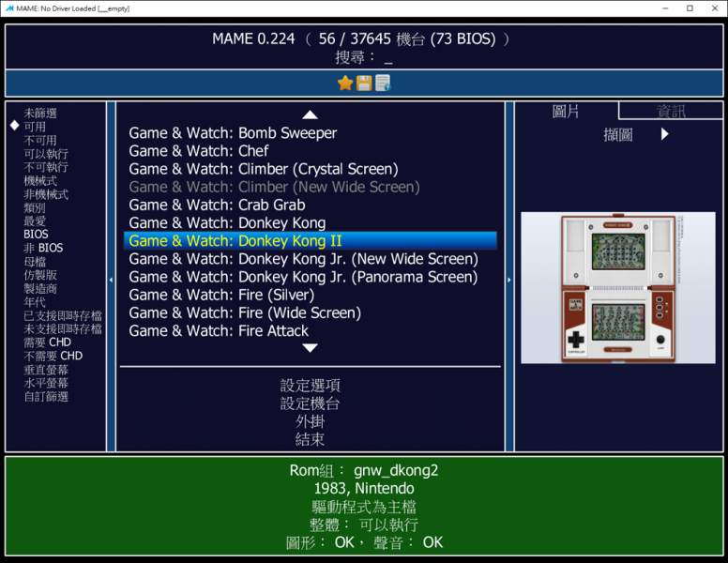The image size is (728, 563).
Task: Select Game & Watch: Climber (New Wide Screen)
Action: tap(311, 187)
